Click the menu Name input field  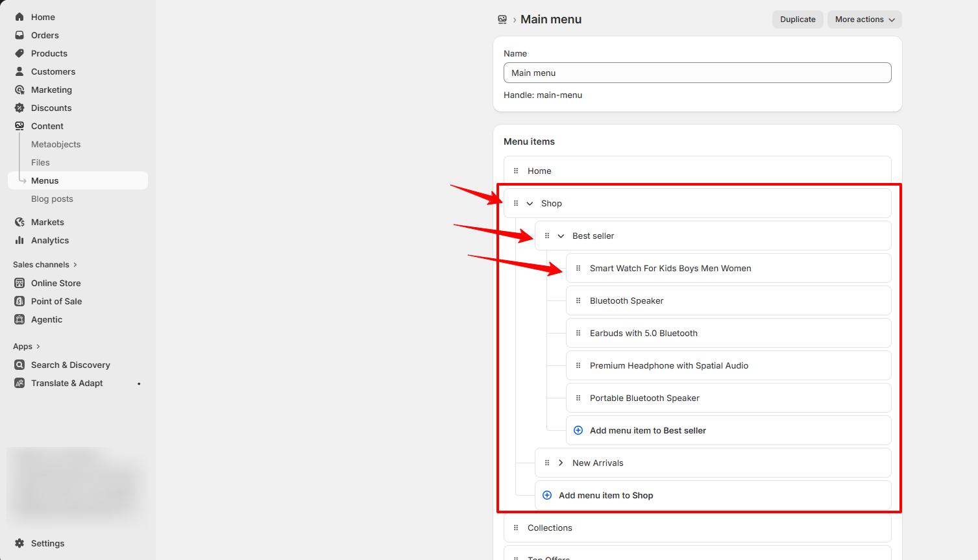click(x=697, y=73)
